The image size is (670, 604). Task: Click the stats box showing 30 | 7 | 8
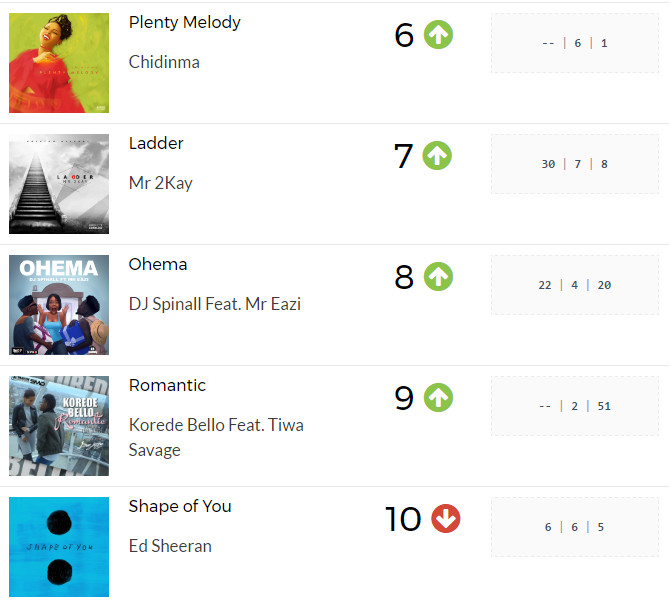575,164
